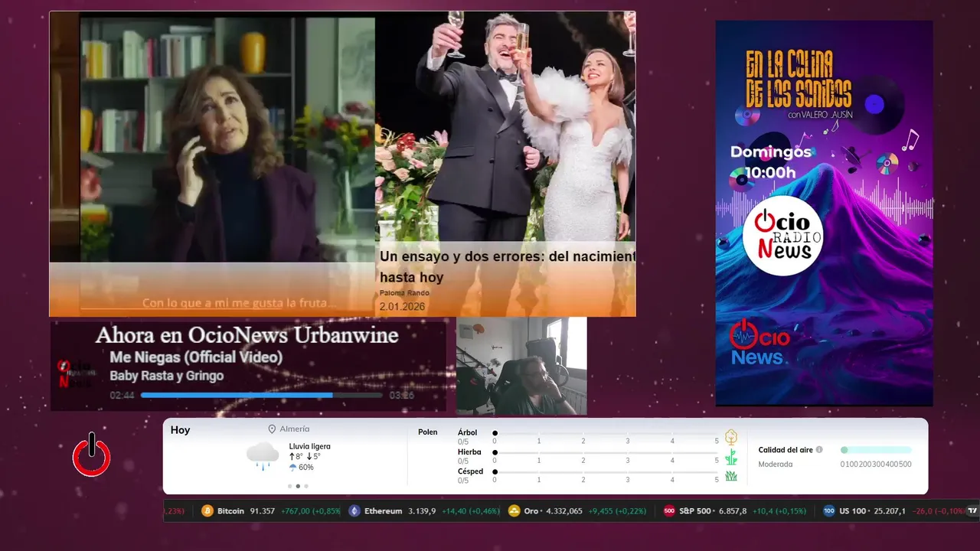Click the Ethereum price 3.139,9
The height and width of the screenshot is (551, 980).
(x=423, y=511)
